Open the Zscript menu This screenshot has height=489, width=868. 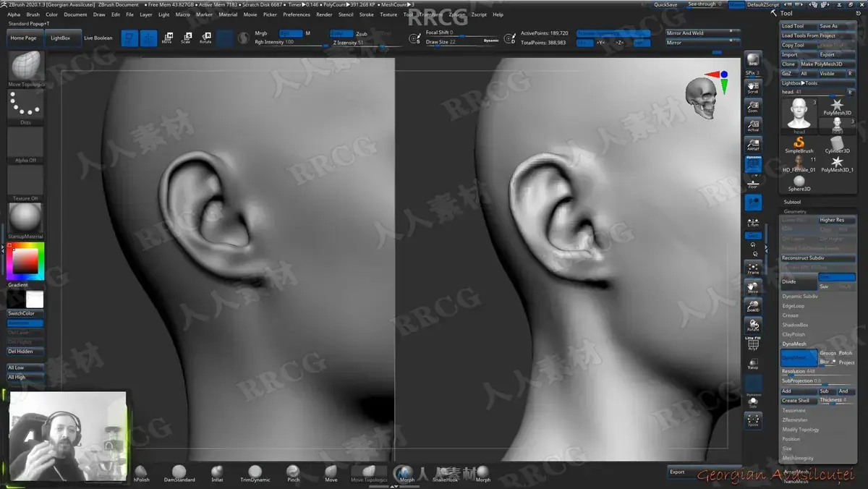(x=479, y=14)
